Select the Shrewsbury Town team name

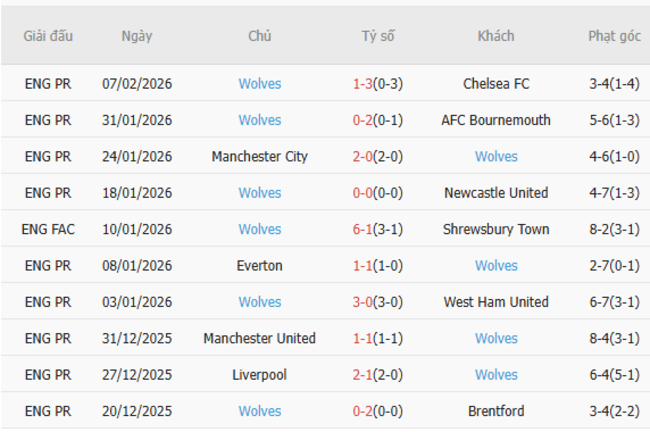click(x=496, y=229)
